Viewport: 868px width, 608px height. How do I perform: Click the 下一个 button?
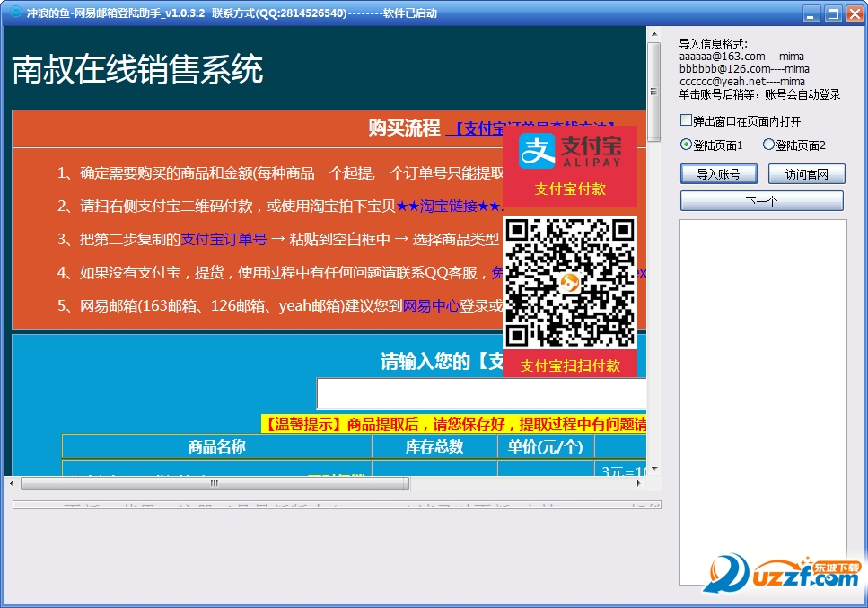pos(762,200)
